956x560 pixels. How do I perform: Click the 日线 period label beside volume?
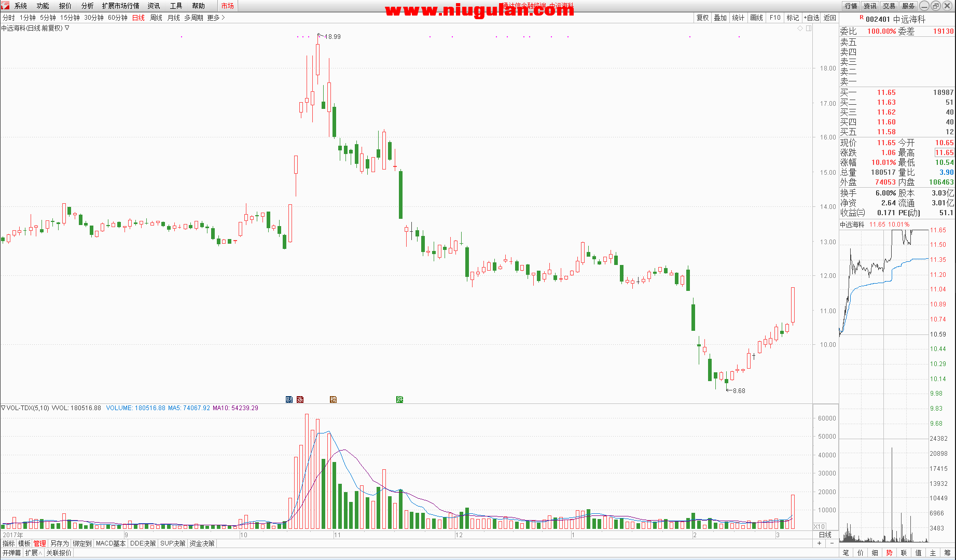[x=825, y=535]
